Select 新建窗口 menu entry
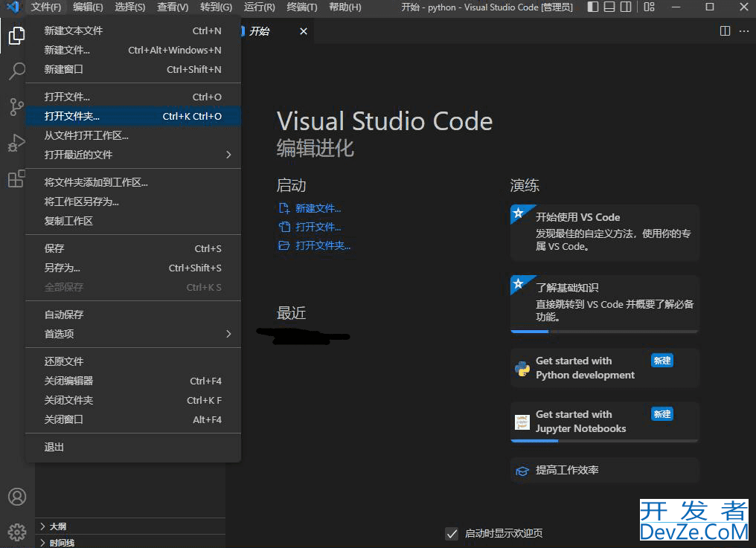The height and width of the screenshot is (548, 756). (x=133, y=69)
